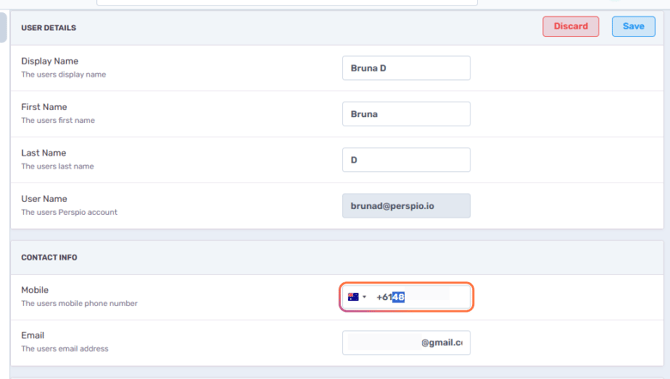Select the Mobile field label
Image resolution: width=670 pixels, height=379 pixels.
(35, 290)
